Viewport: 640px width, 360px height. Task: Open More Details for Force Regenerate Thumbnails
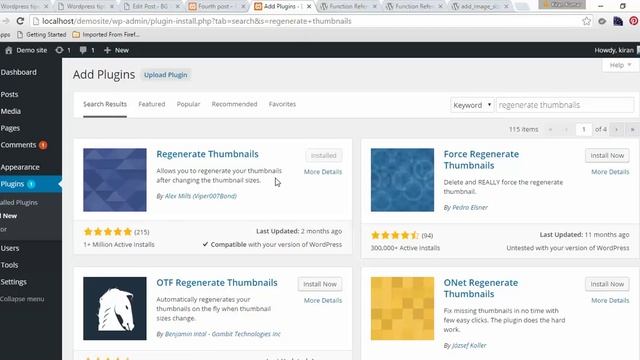pos(610,172)
